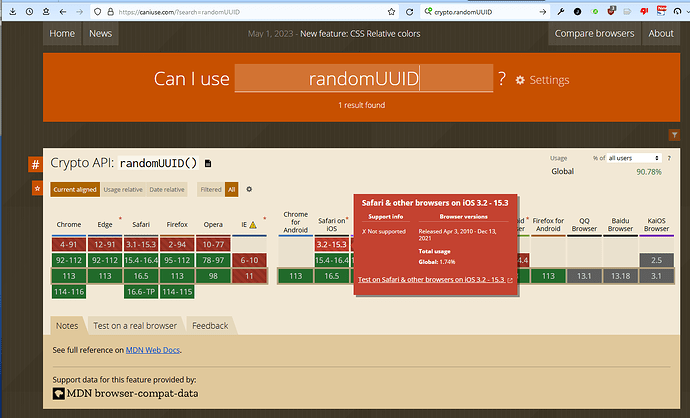690x418 pixels.
Task: Reload the page
Action: 409,12
